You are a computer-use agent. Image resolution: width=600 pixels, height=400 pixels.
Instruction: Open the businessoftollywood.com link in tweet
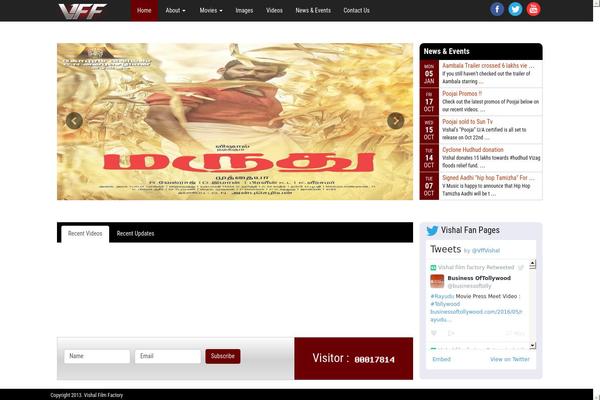click(476, 315)
